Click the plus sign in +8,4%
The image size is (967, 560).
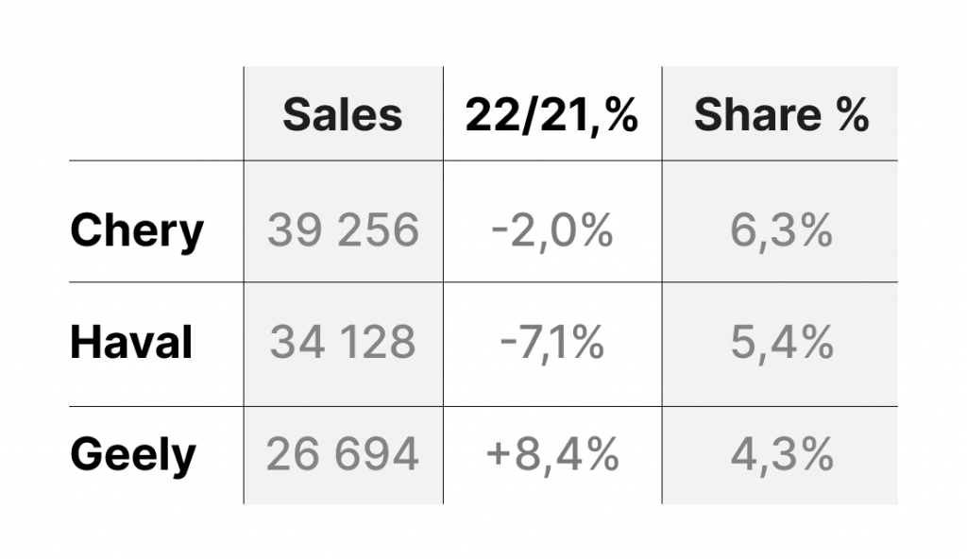point(499,455)
